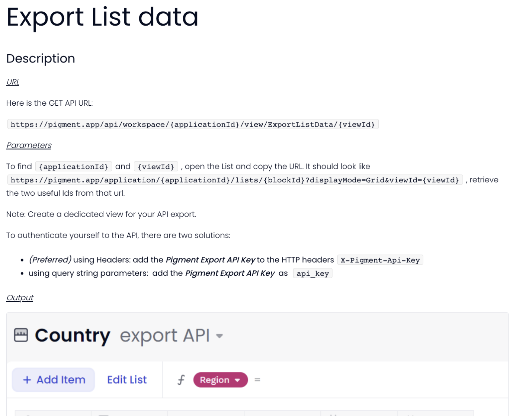Click the Country list block icon
The image size is (532, 416).
pos(21,335)
